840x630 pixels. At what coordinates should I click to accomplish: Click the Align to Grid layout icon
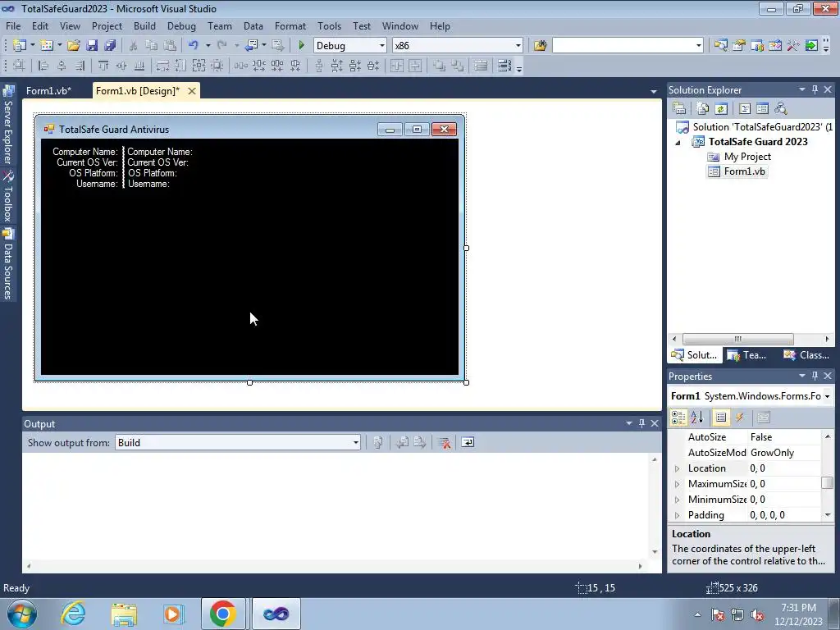(20, 66)
